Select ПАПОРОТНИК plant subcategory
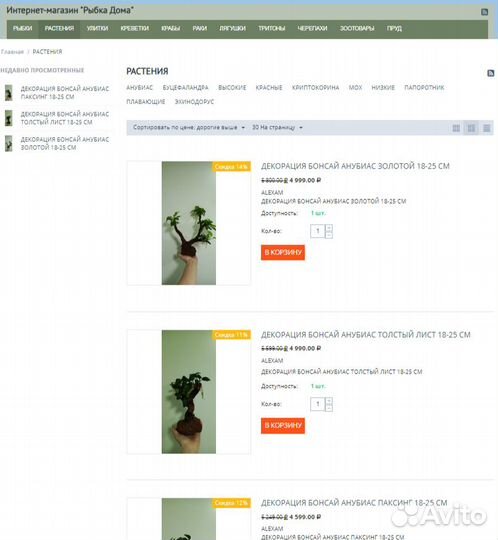Image resolution: width=498 pixels, height=540 pixels. [424, 87]
